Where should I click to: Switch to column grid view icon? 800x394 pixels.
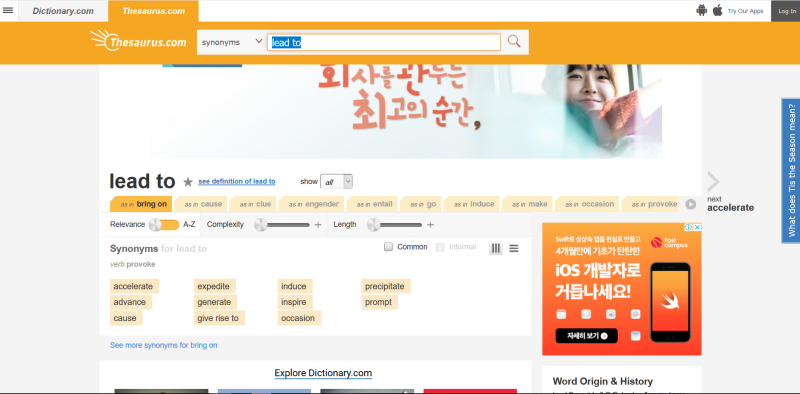(495, 249)
